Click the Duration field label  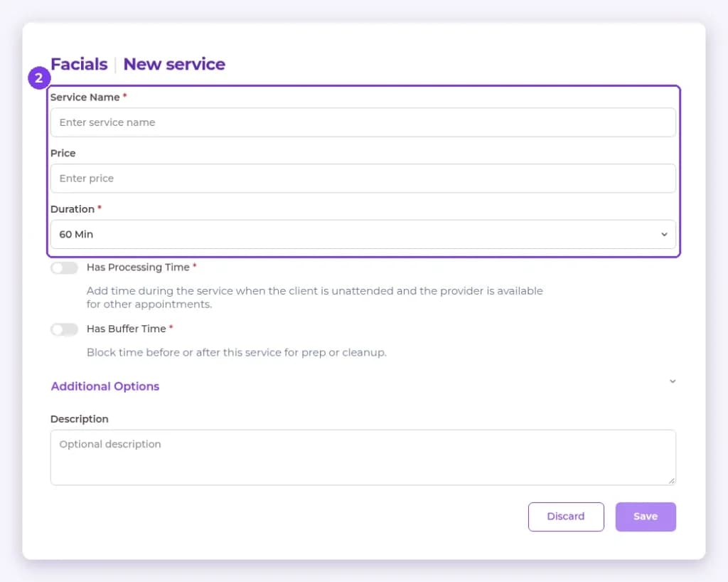click(x=73, y=209)
